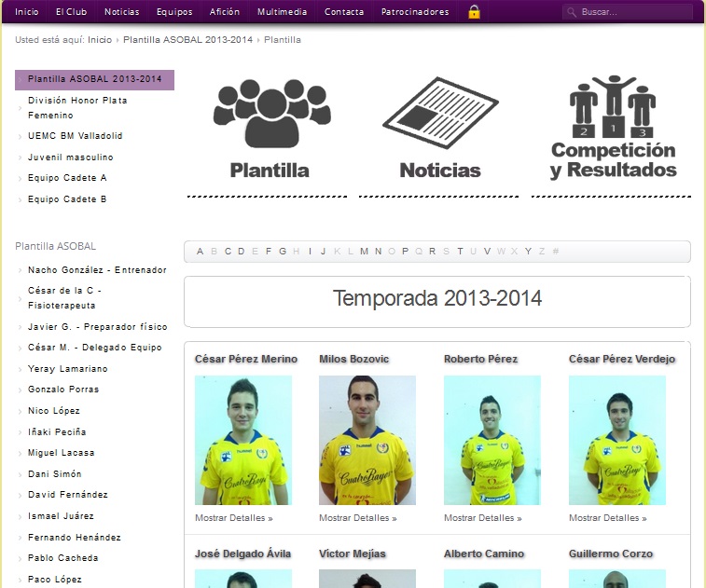This screenshot has width=706, height=588.
Task: Filter players by letter P
Action: (405, 251)
